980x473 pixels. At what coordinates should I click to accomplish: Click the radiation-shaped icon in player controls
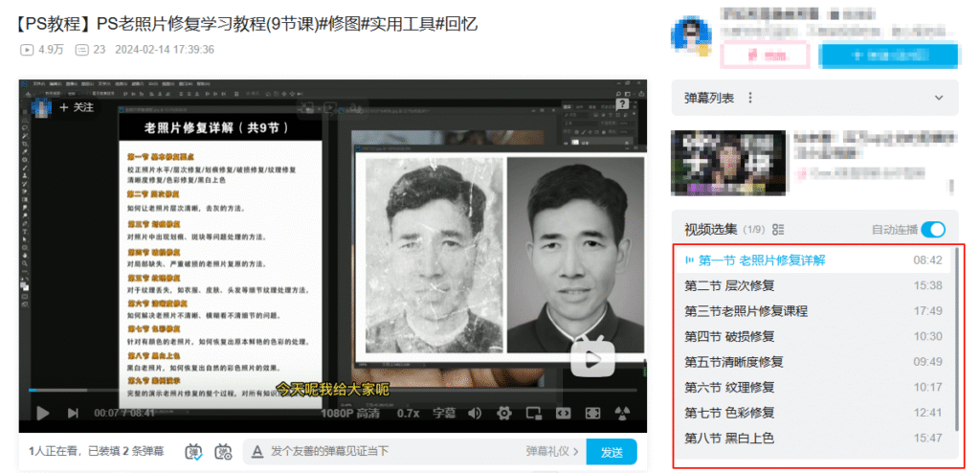point(621,413)
